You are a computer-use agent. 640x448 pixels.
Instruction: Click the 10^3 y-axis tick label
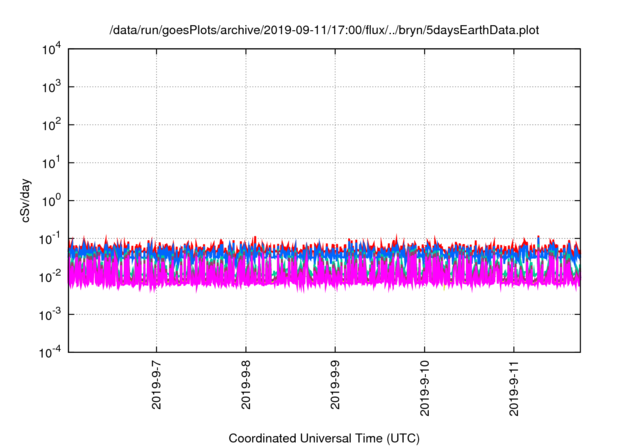(51, 87)
